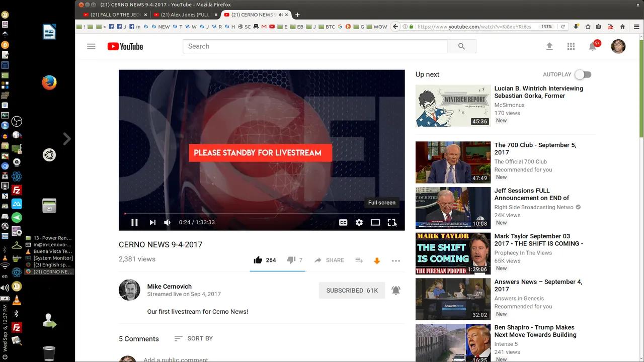This screenshot has height=362, width=644.
Task: Go to the YouTube home logo
Action: [125, 46]
